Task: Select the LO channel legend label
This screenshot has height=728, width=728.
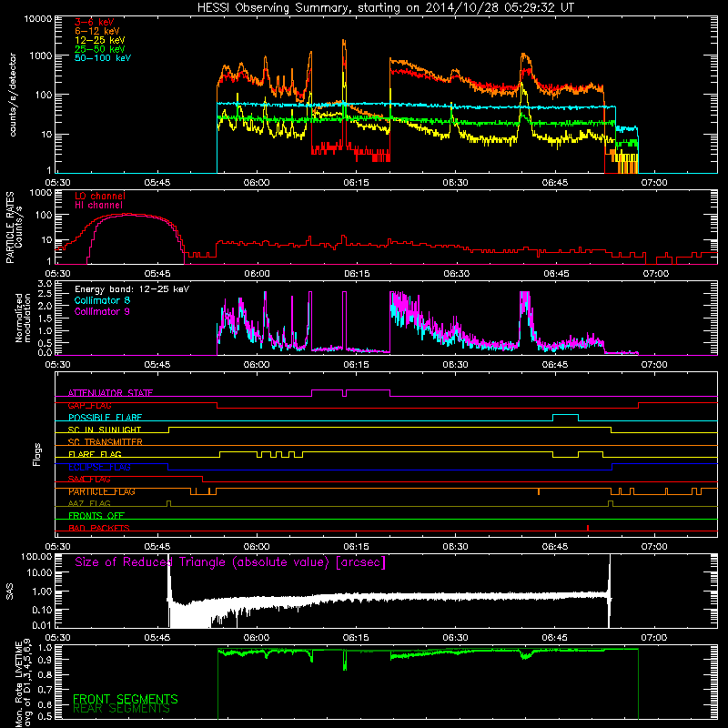Action: [x=100, y=196]
